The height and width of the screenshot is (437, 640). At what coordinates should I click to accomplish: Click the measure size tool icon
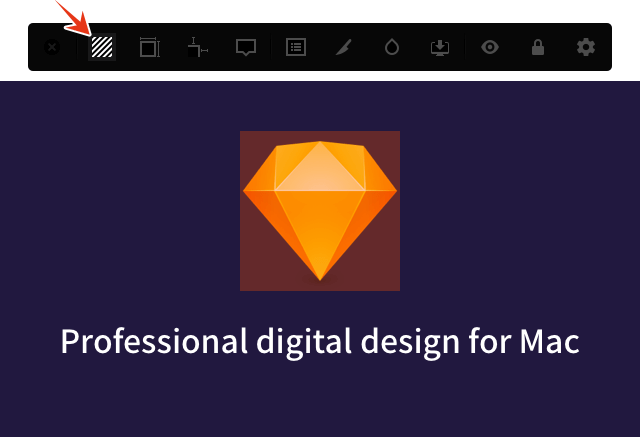click(x=149, y=47)
